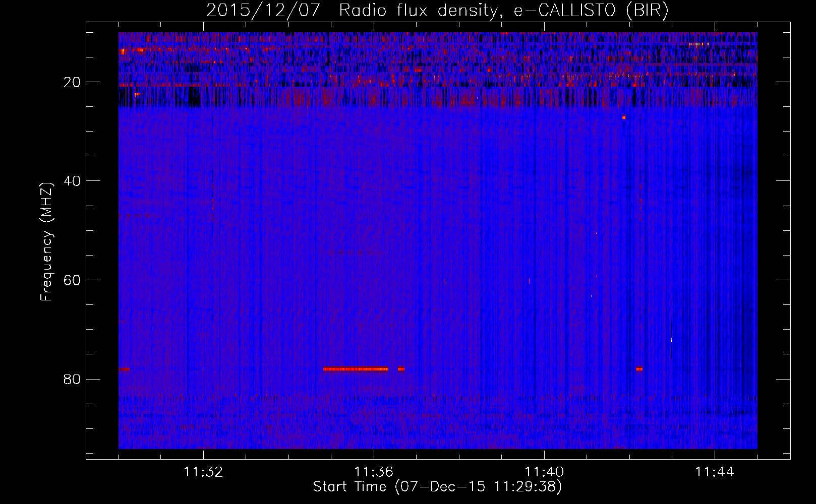Viewport: 816px width, 504px height.
Task: Click the long red emission band near 78 MHz
Action: 356,369
